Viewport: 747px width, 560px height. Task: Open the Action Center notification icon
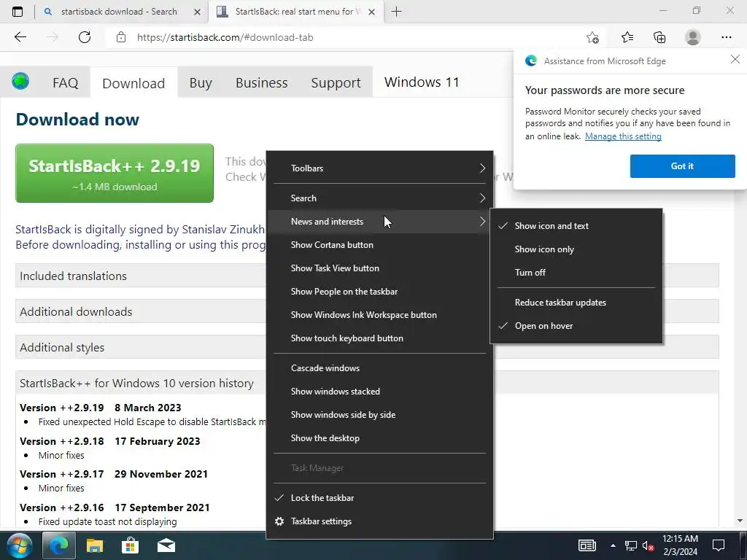[719, 545]
